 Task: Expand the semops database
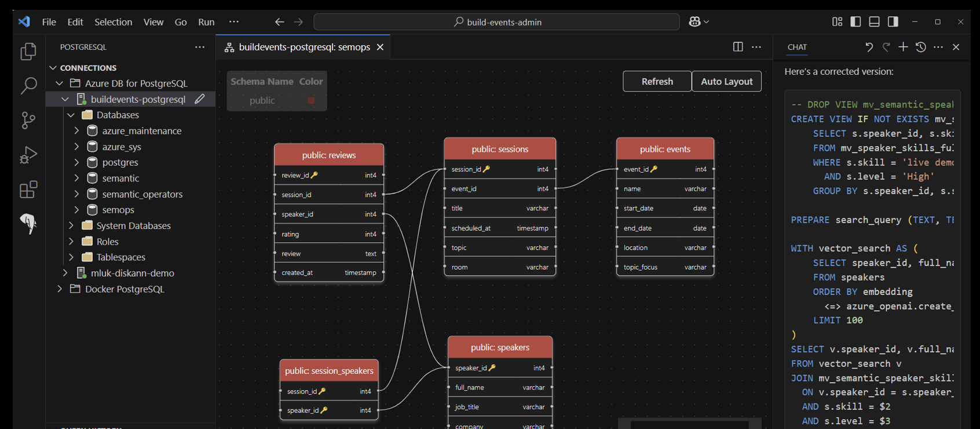point(77,210)
